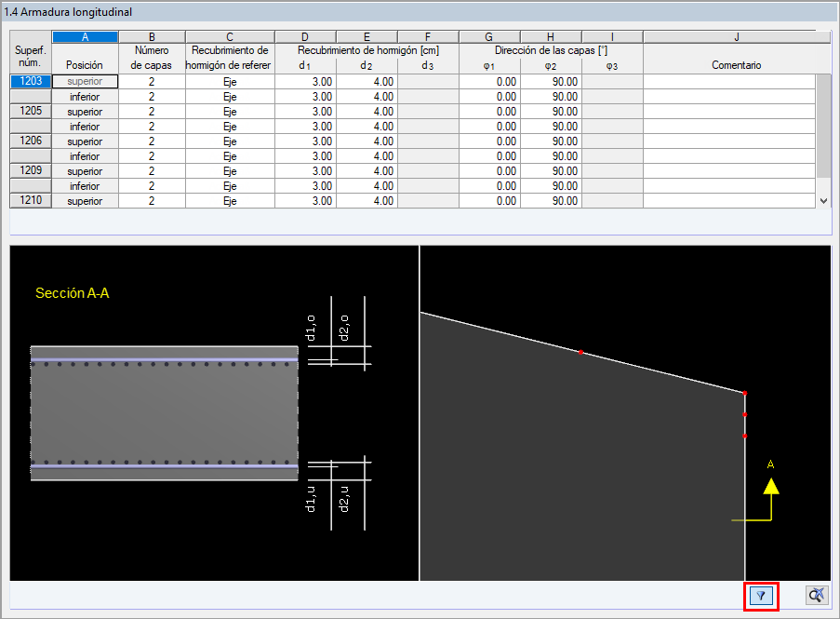
Task: Select surface row number 1210
Action: pos(31,200)
